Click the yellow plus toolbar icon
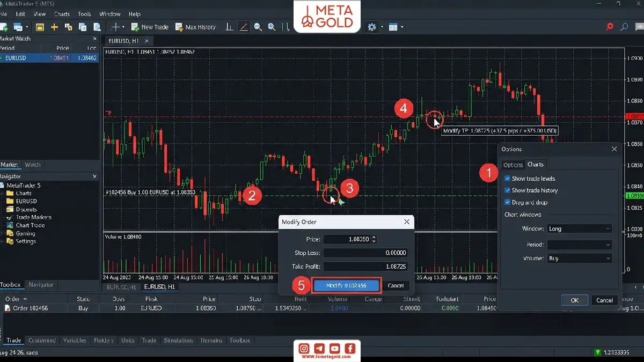644x362 pixels. 54,27
